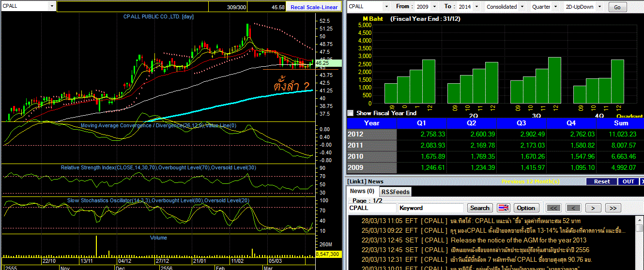Select the Q2 column header
Image resolution: width=644 pixels, height=270 pixels.
tap(471, 123)
